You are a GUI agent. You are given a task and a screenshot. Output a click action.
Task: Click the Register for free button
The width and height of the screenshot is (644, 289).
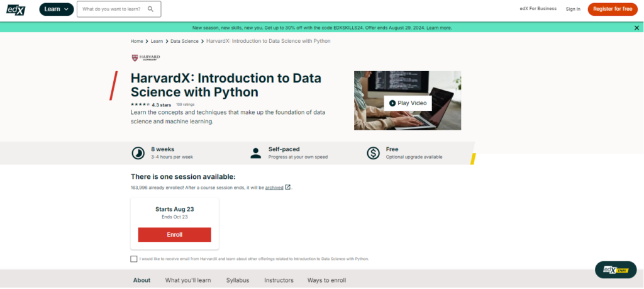click(613, 9)
